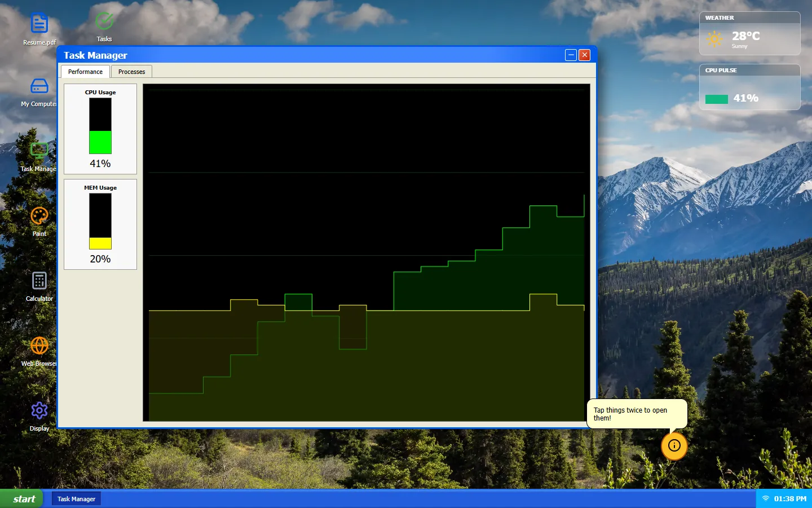
Task: Click the WEATHER widget header
Action: [750, 18]
